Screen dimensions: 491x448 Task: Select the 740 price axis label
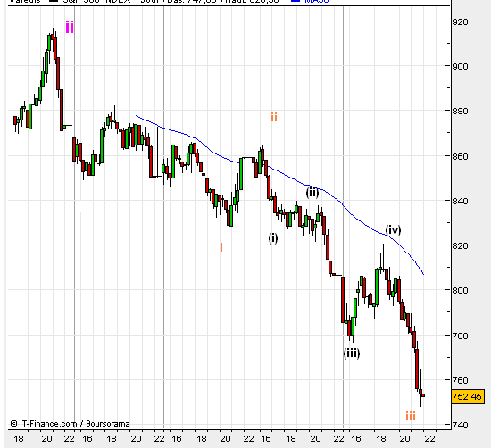click(461, 425)
